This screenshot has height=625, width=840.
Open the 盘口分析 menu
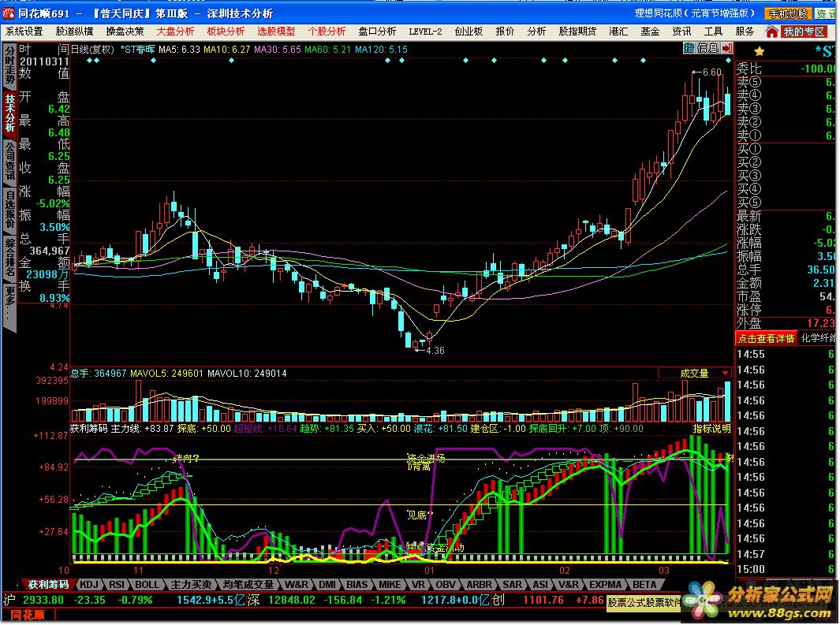coord(377,32)
